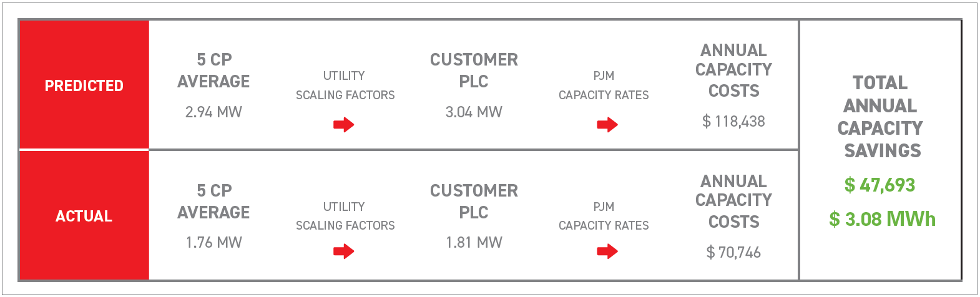
Task: Click the Total Annual Capacity Savings heading
Action: [x=880, y=117]
